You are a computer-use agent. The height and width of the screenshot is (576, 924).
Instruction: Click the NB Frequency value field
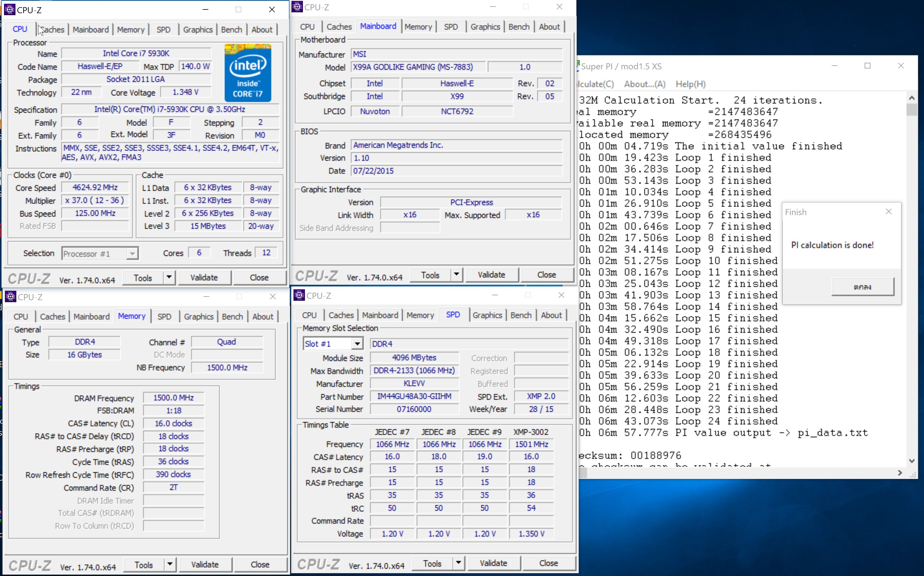click(227, 367)
